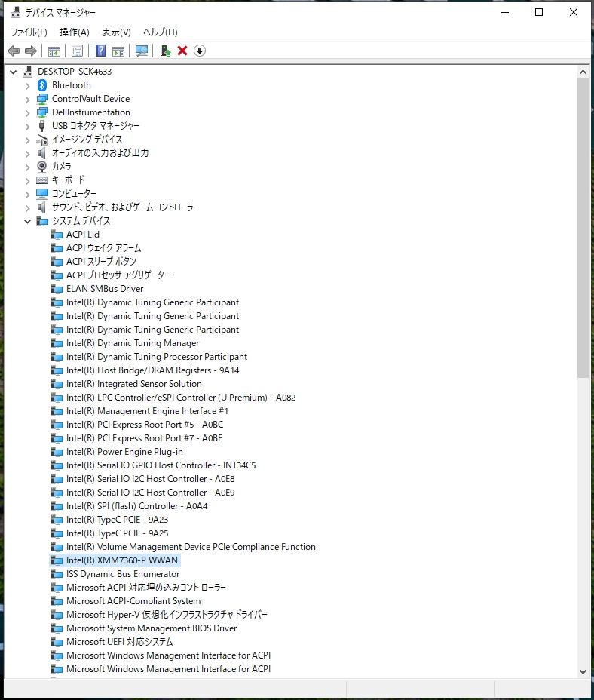
Task: Open the 操作(A) menu
Action: click(75, 32)
